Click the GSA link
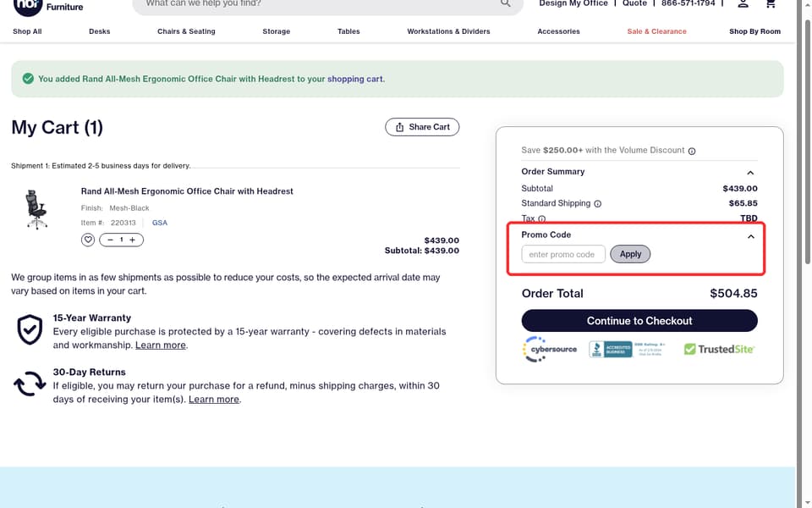The image size is (812, 508). 160,223
